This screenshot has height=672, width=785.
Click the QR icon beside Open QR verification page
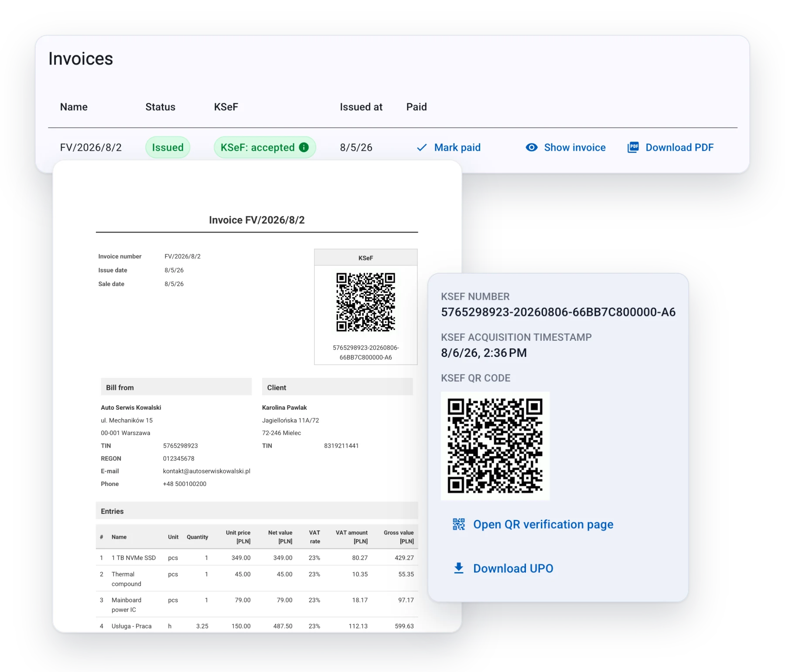[x=459, y=524]
